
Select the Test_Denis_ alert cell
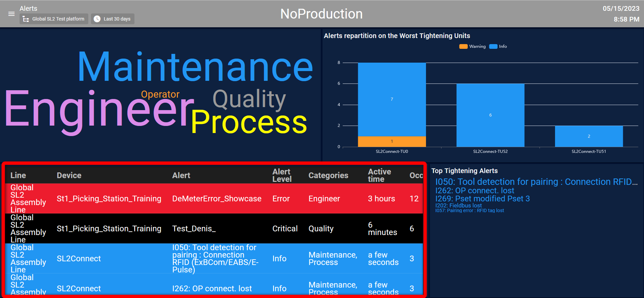tap(194, 229)
